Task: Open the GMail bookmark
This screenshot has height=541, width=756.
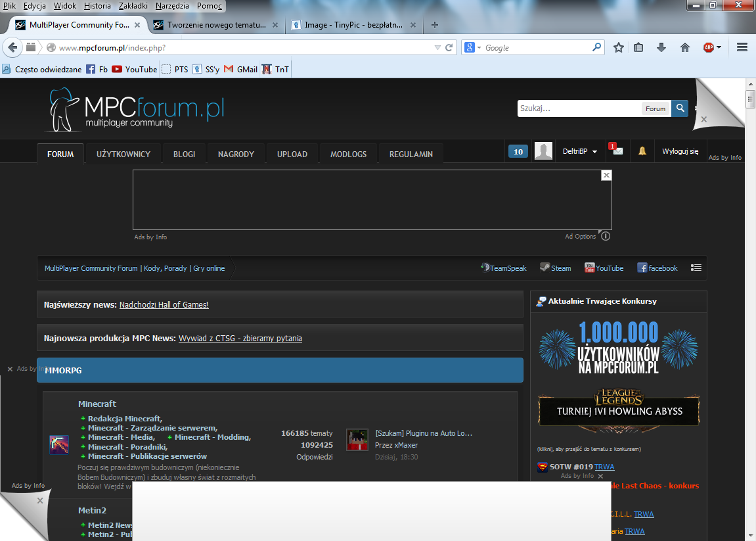Action: click(240, 69)
